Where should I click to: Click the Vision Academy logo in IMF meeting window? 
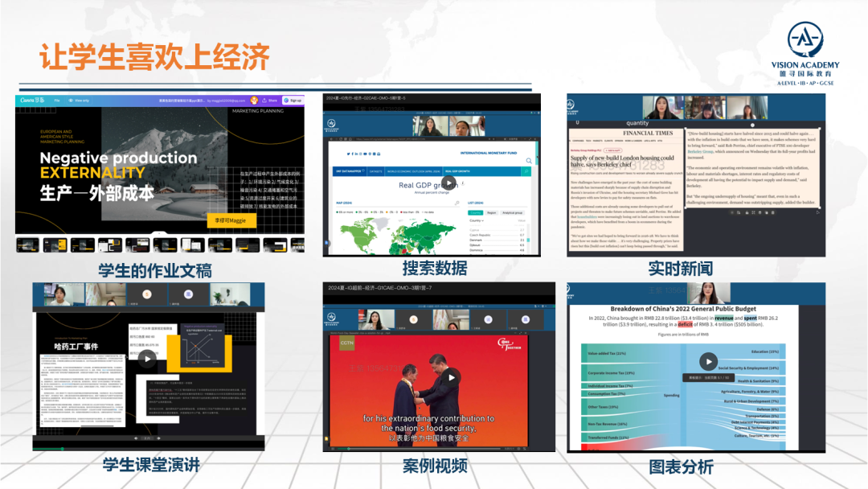pos(331,125)
